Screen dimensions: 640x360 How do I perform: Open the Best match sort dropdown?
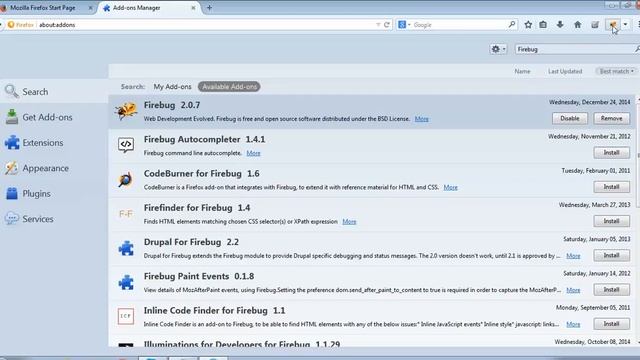pyautogui.click(x=616, y=71)
